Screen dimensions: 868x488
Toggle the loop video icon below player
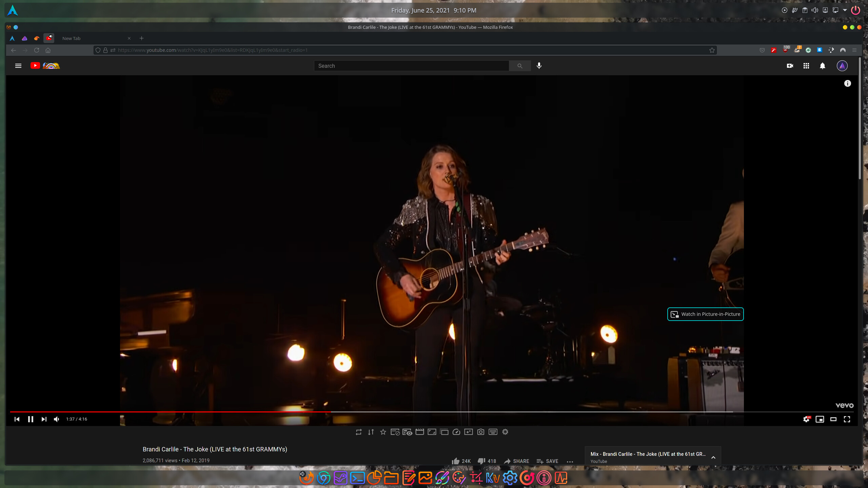point(359,432)
